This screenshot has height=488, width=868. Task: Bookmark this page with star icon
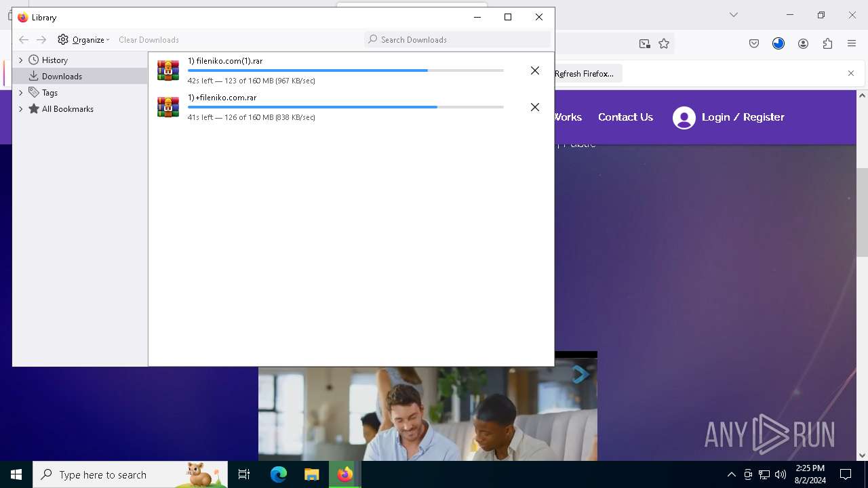(664, 43)
